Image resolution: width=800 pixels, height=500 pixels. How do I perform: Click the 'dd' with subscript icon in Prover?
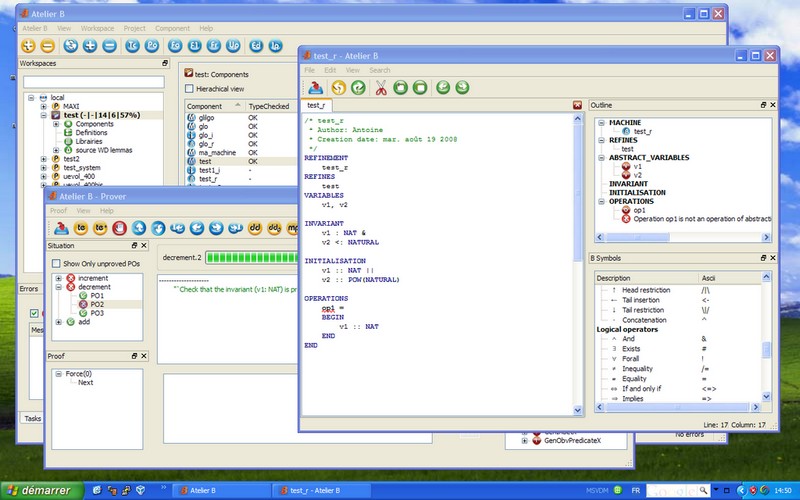coord(274,228)
